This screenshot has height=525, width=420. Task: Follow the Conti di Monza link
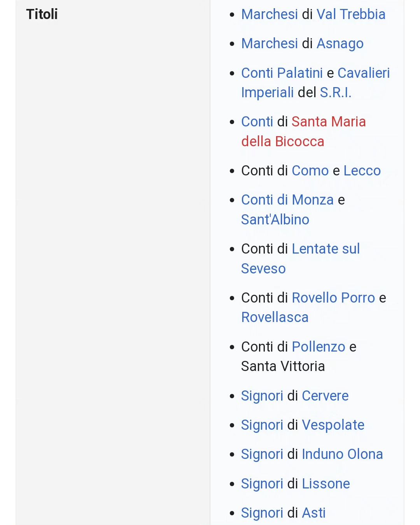tap(287, 200)
